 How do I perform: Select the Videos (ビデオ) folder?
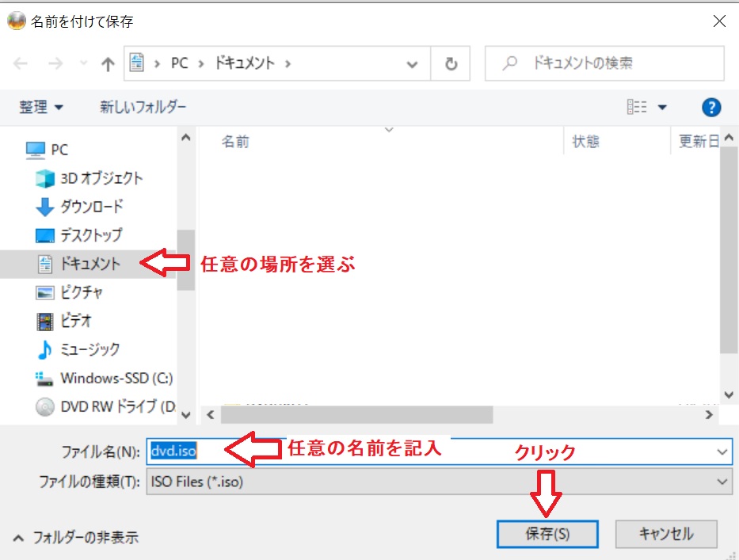(90, 322)
